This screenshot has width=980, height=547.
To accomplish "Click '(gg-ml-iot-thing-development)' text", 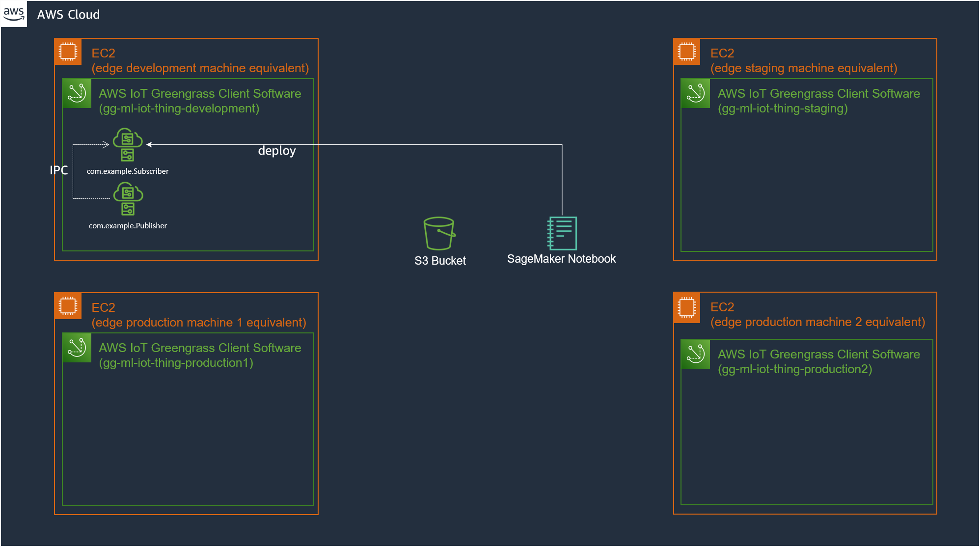I will click(179, 109).
